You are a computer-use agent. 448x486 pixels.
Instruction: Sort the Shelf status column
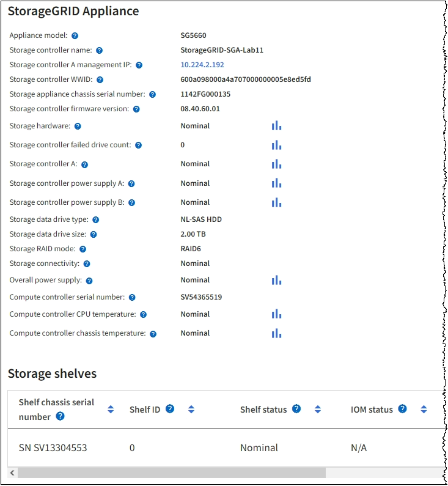pyautogui.click(x=317, y=410)
